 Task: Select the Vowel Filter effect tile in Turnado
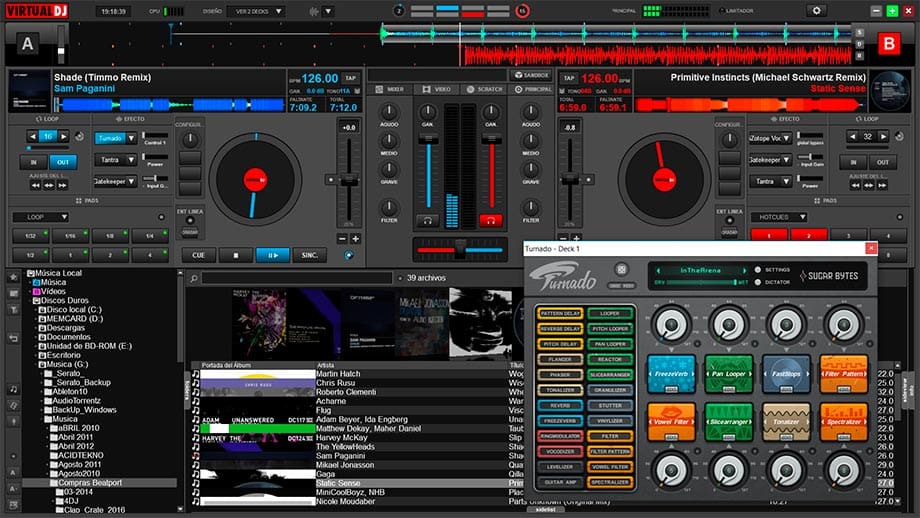click(x=671, y=422)
